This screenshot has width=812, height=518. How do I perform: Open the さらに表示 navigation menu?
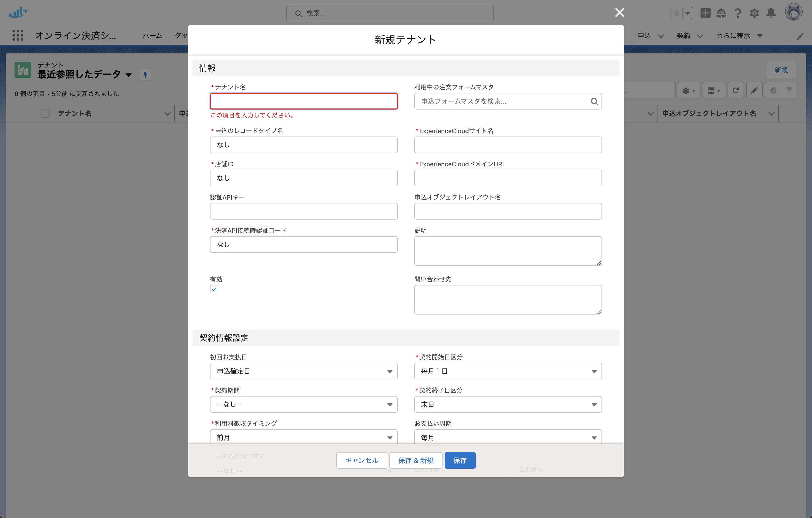(739, 36)
